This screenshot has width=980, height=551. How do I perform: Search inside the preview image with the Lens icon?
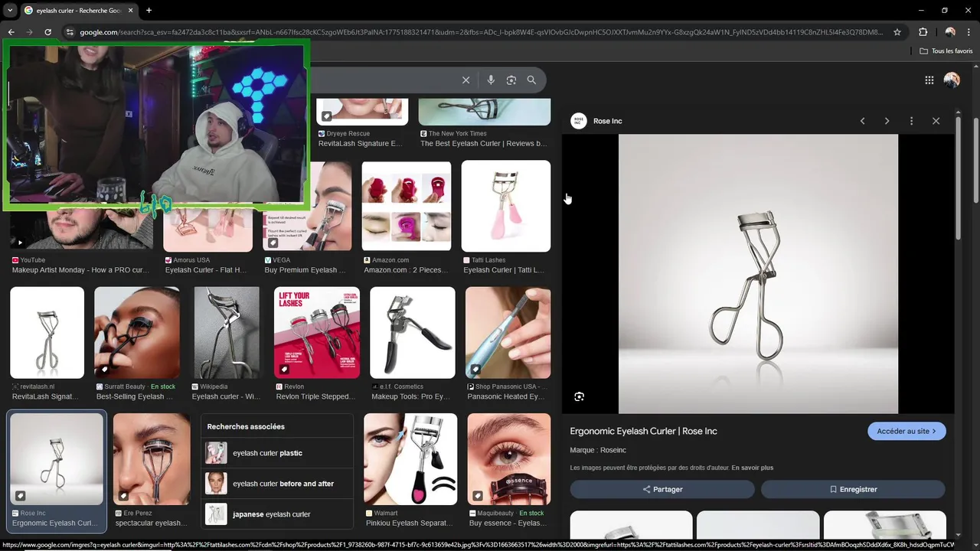tap(579, 396)
